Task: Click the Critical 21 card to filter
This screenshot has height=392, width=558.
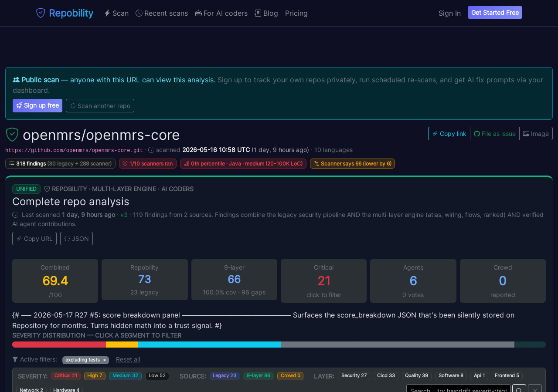Action: click(x=323, y=281)
